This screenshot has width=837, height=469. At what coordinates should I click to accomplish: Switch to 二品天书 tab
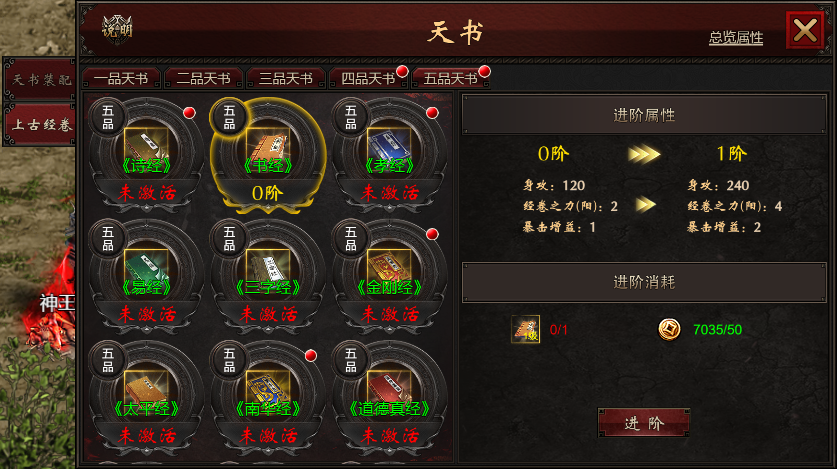coord(203,79)
